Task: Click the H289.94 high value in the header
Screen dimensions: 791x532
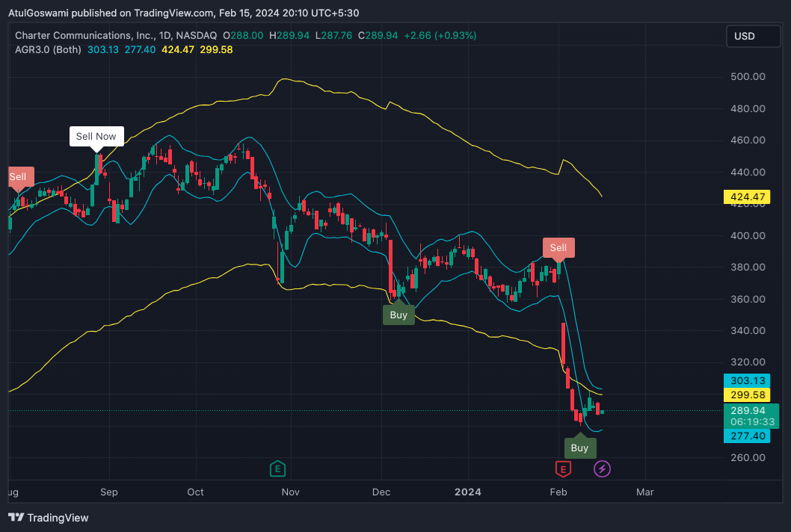Action: (x=289, y=35)
